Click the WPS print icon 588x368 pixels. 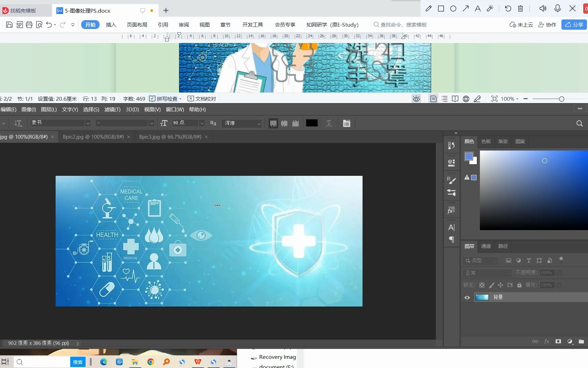29,25
